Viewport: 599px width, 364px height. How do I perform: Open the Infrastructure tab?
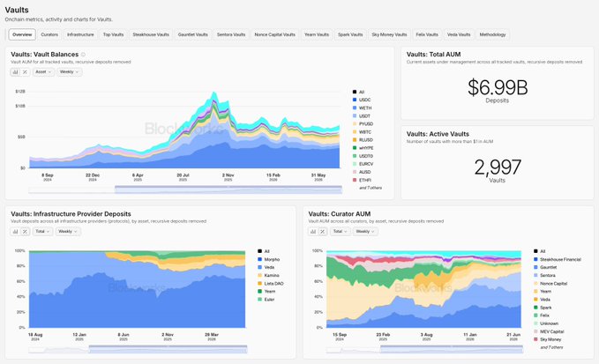tap(80, 34)
